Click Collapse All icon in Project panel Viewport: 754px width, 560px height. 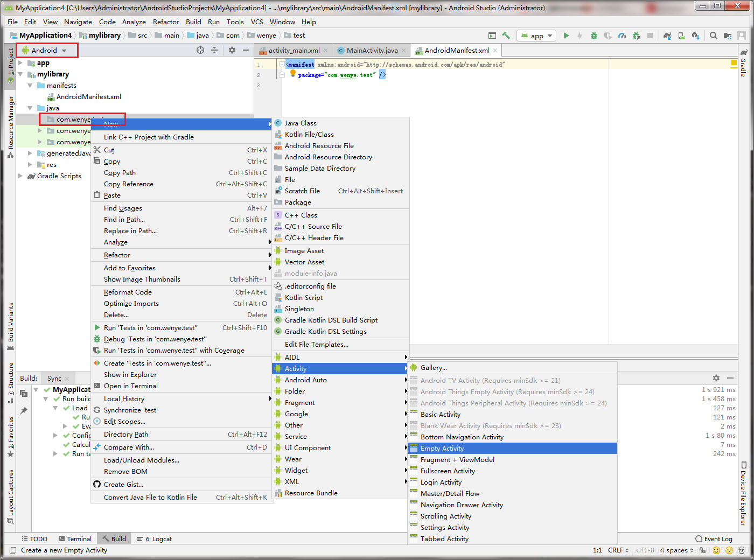(x=214, y=50)
